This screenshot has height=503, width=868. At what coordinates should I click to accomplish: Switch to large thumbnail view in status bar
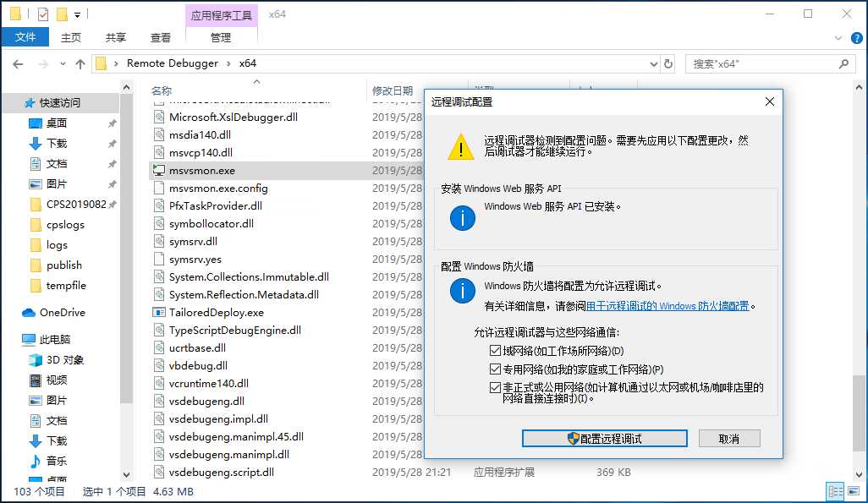[854, 490]
